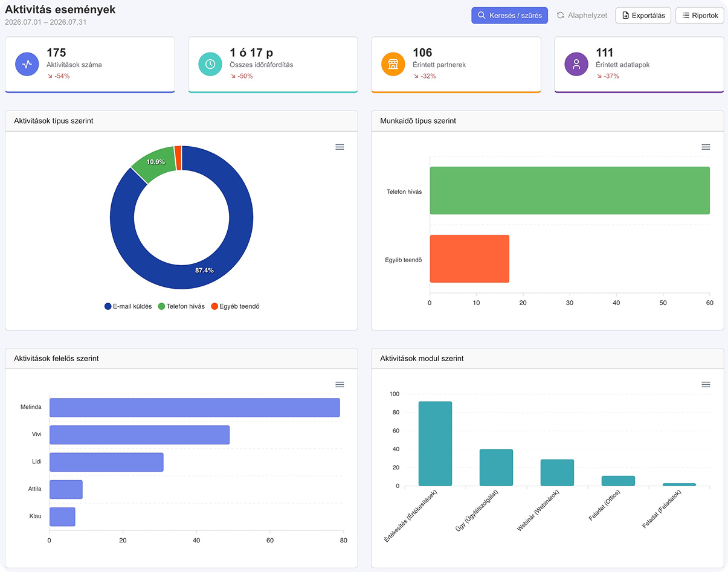Open the hamburger menu on the Aktivitások modul szerint chart
The height and width of the screenshot is (572, 728).
point(706,385)
